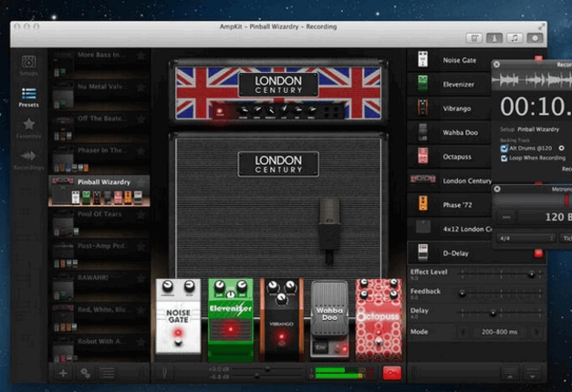Select the Phase '72 row in gear list
572x392 pixels.
coord(449,204)
